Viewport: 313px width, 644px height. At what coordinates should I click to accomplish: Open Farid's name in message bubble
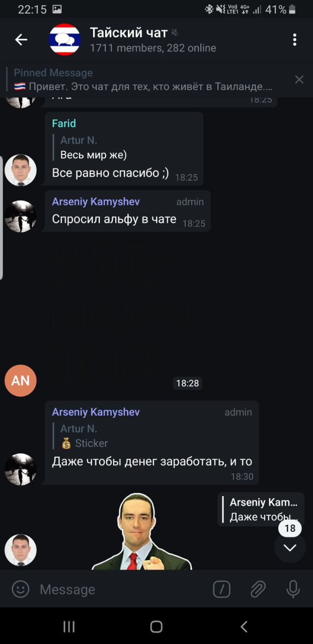[64, 123]
